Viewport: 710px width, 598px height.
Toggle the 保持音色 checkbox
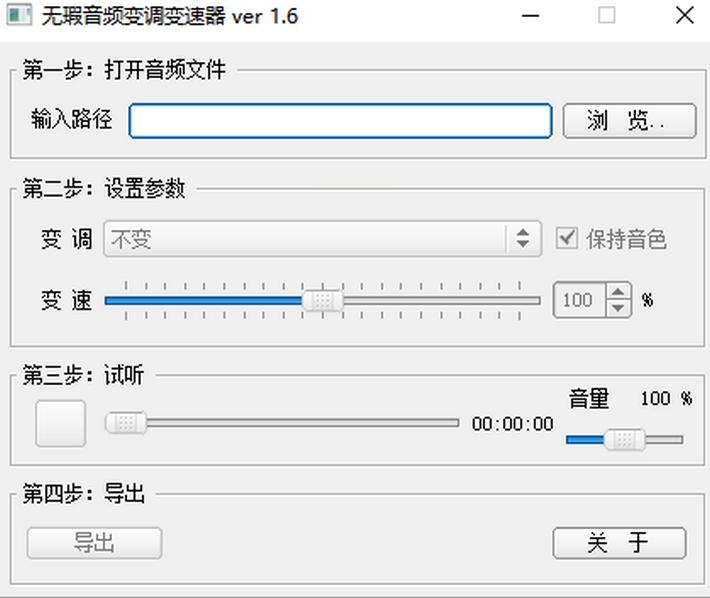(x=568, y=239)
